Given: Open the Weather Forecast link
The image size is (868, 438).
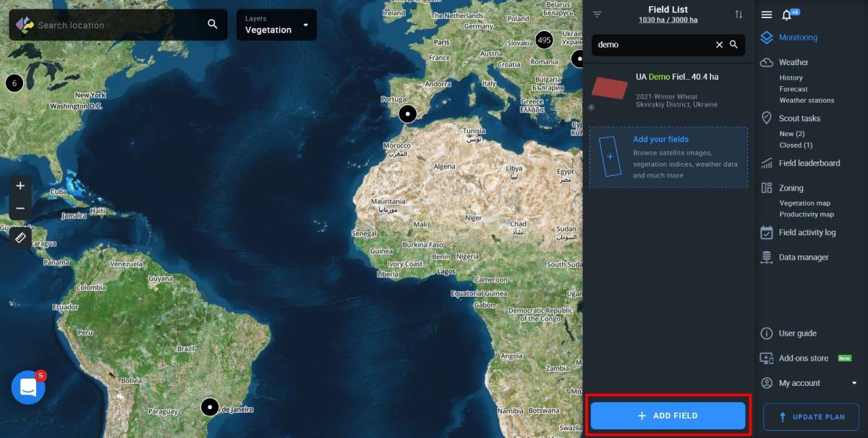Looking at the screenshot, I should tap(793, 89).
